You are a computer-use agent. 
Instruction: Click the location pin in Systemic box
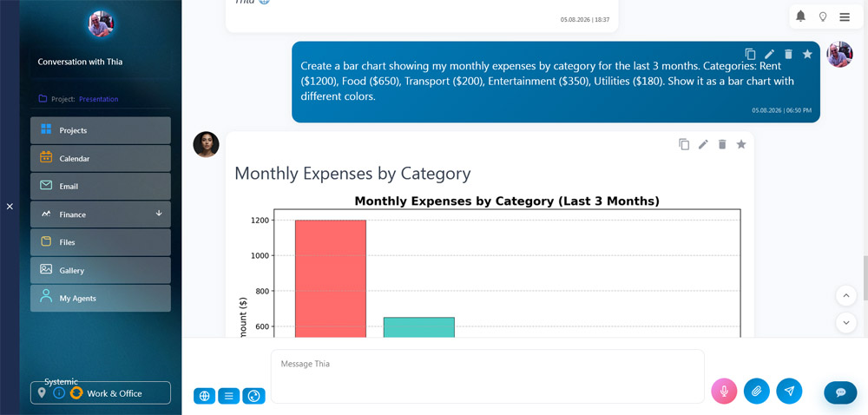42,393
